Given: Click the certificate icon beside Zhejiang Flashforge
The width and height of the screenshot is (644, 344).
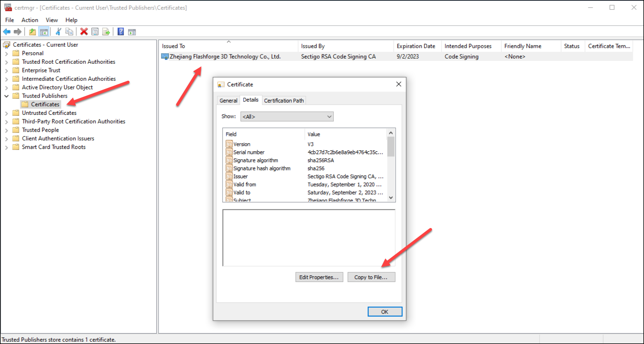Looking at the screenshot, I should [165, 57].
